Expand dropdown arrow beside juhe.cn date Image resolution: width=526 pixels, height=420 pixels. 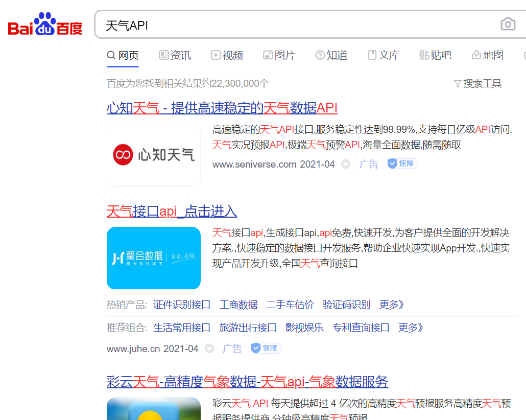[209, 348]
